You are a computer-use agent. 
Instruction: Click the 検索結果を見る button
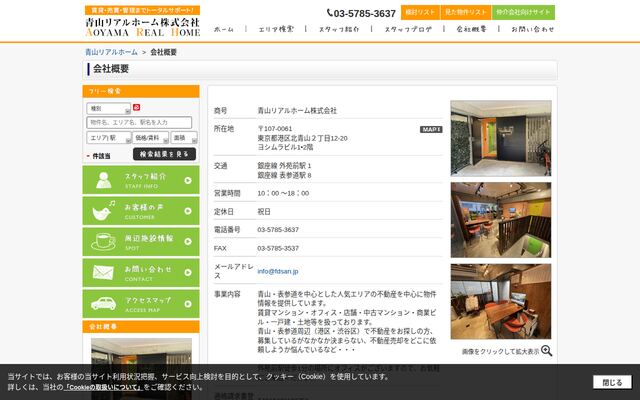pyautogui.click(x=164, y=154)
